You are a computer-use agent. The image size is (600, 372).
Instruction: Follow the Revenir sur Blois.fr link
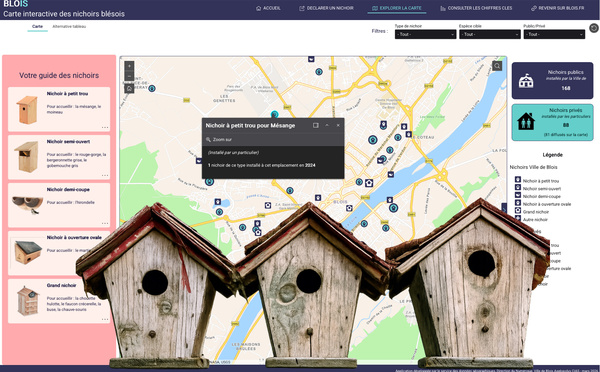[558, 8]
